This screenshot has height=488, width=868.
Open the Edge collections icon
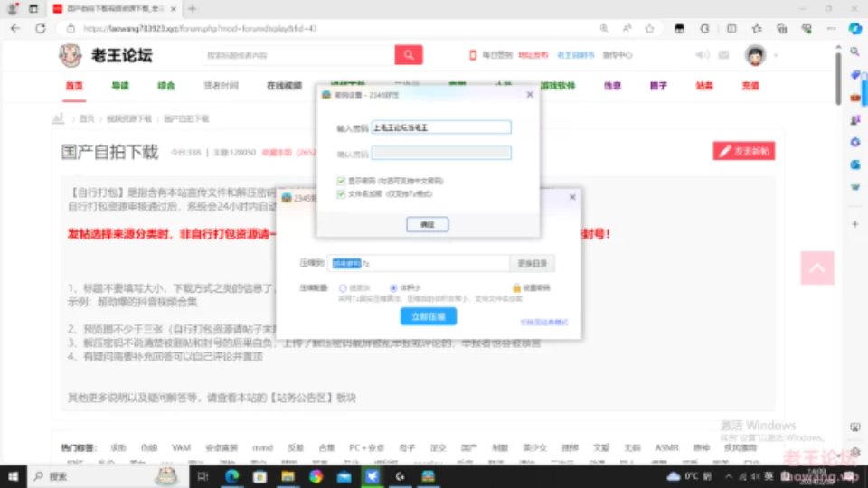[x=781, y=28]
